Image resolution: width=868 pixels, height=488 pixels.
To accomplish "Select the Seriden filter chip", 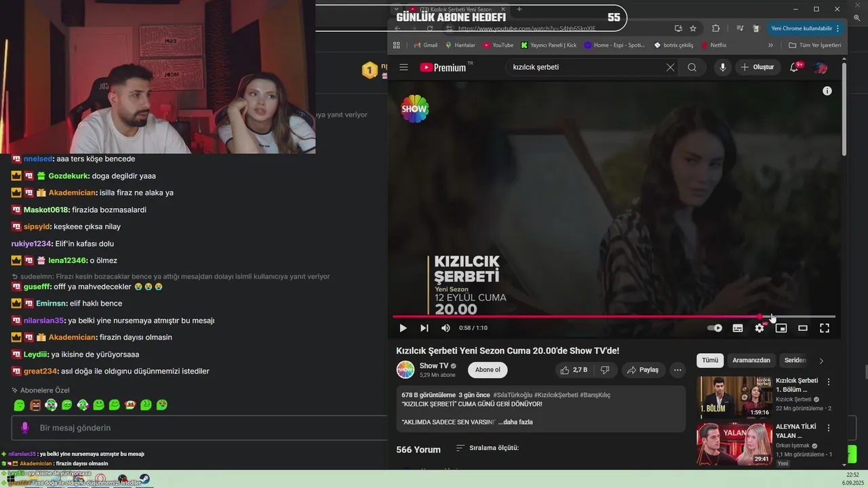I will click(x=795, y=361).
